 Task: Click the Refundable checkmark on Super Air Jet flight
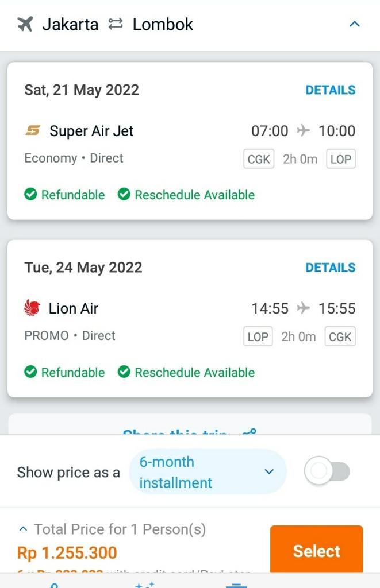coord(30,195)
